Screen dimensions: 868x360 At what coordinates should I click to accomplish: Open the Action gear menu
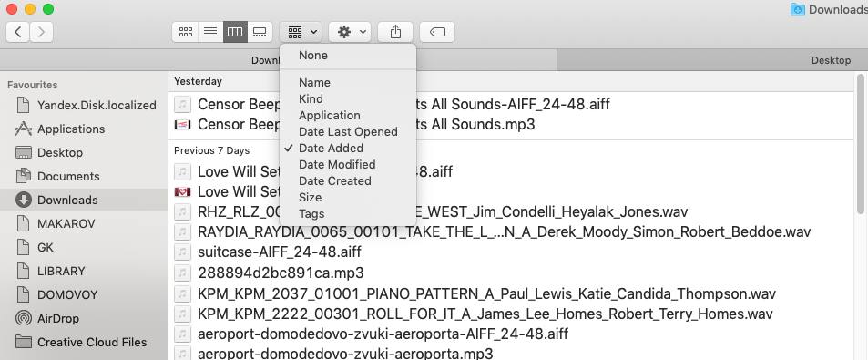pos(350,32)
